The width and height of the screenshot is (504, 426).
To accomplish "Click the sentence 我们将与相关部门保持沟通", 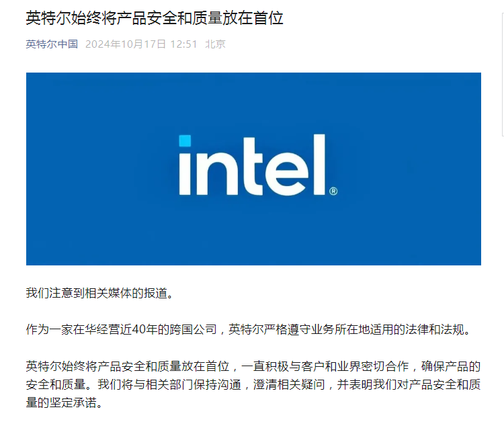I will [169, 384].
